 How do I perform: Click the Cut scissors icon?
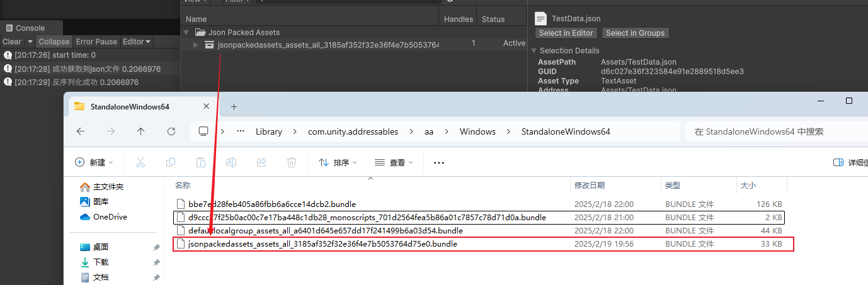pos(140,162)
